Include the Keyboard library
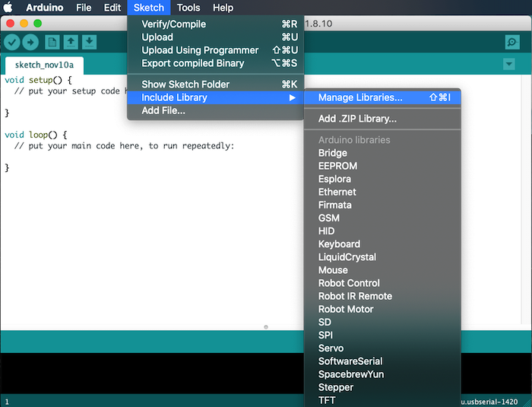The width and height of the screenshot is (532, 407). pos(382,244)
